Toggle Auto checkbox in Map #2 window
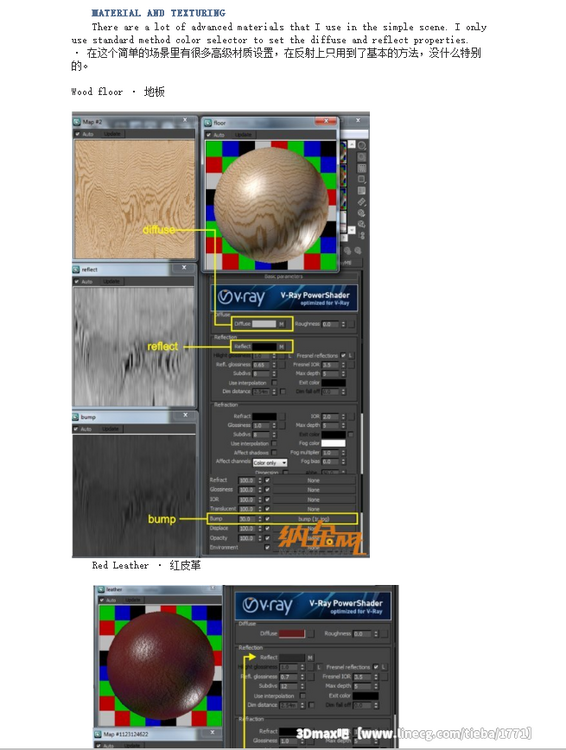 tap(78, 134)
